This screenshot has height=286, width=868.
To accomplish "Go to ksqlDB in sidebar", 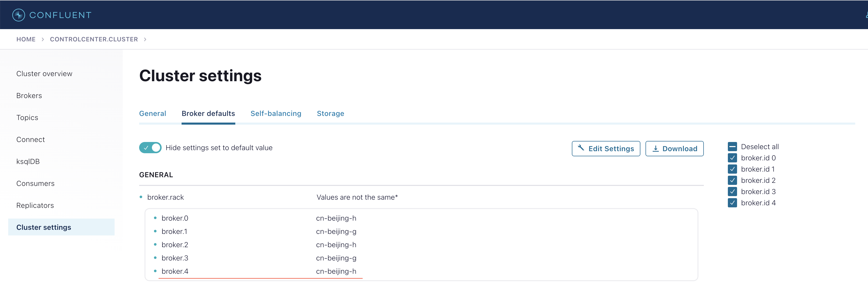I will [x=28, y=161].
